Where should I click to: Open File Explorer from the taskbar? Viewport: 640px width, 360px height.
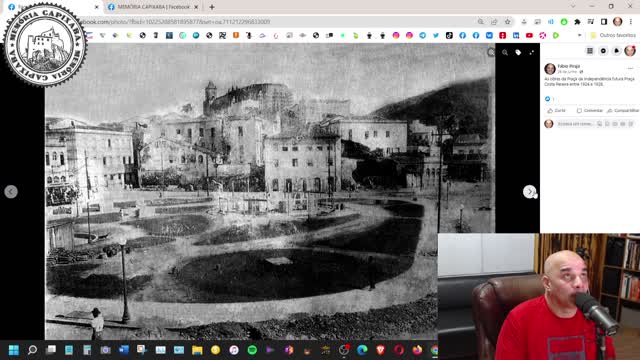point(197,350)
